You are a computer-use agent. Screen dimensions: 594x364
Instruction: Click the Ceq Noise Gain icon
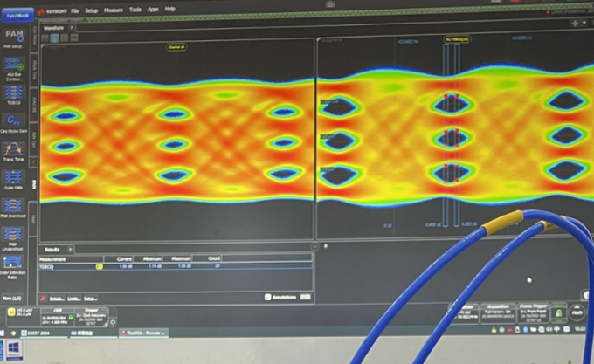14,123
